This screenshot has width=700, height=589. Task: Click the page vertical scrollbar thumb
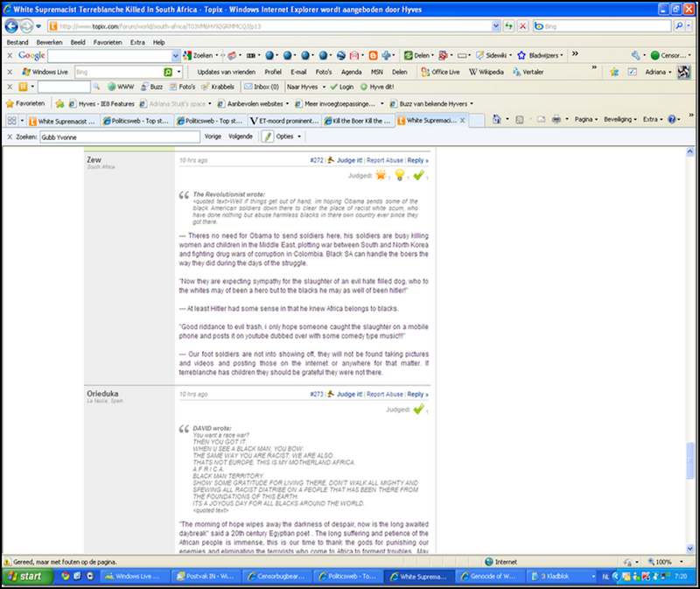690,460
